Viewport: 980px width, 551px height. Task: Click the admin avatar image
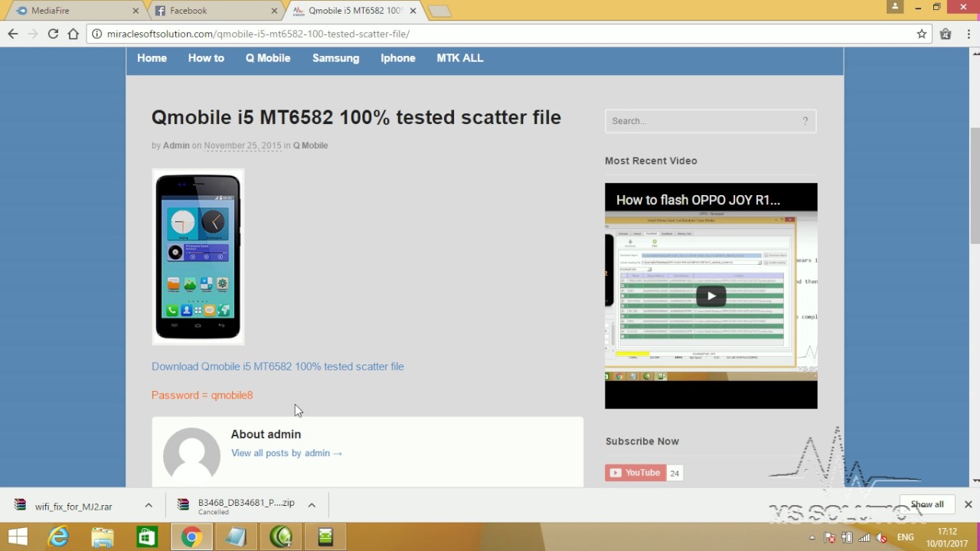(x=191, y=456)
